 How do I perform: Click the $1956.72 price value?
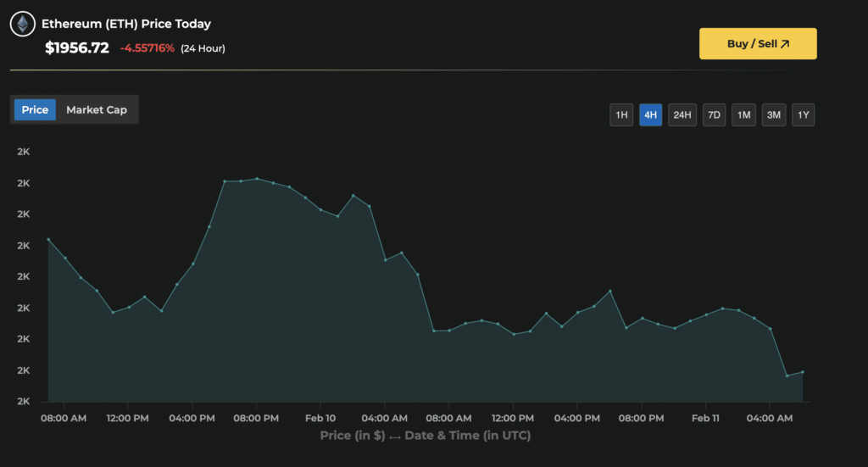point(77,48)
